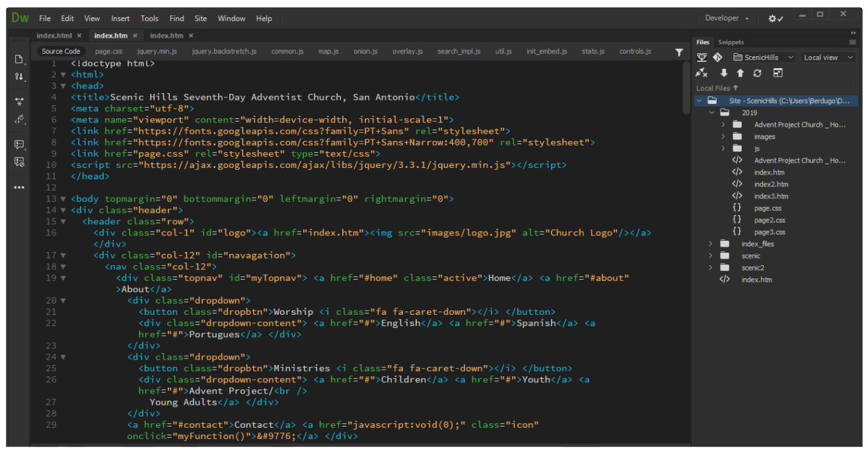Open the jquery.min.js related file
Screen dimensions: 868x451
pyautogui.click(x=157, y=51)
